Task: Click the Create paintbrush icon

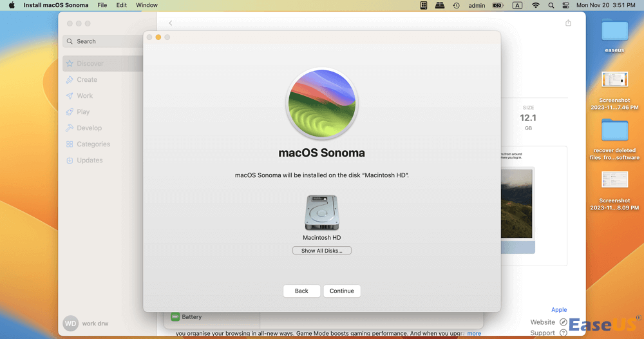Action: pyautogui.click(x=70, y=80)
